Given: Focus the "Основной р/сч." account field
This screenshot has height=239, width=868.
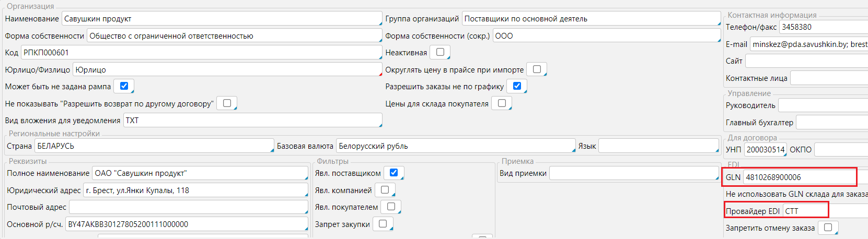Looking at the screenshot, I should click(186, 224).
